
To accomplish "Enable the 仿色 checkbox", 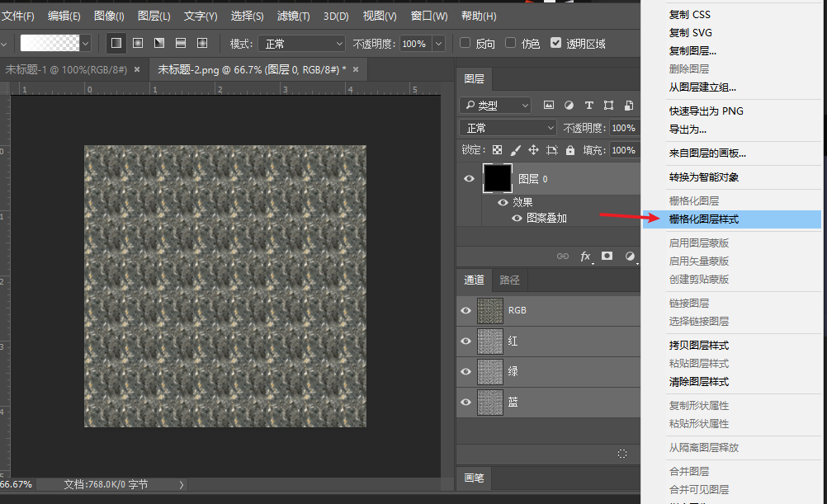I will pos(510,43).
